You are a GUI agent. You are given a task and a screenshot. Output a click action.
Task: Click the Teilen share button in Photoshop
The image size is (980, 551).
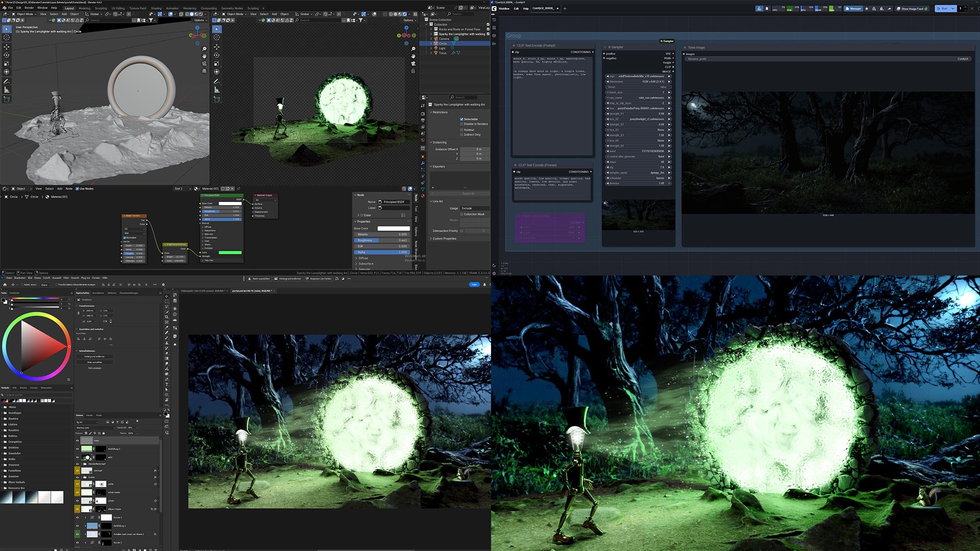474,285
